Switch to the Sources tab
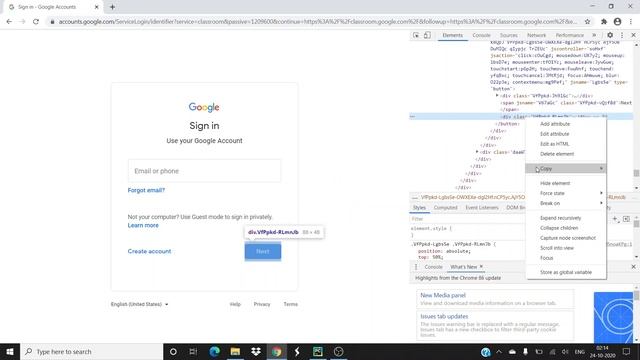The width and height of the screenshot is (640, 360). tap(509, 36)
